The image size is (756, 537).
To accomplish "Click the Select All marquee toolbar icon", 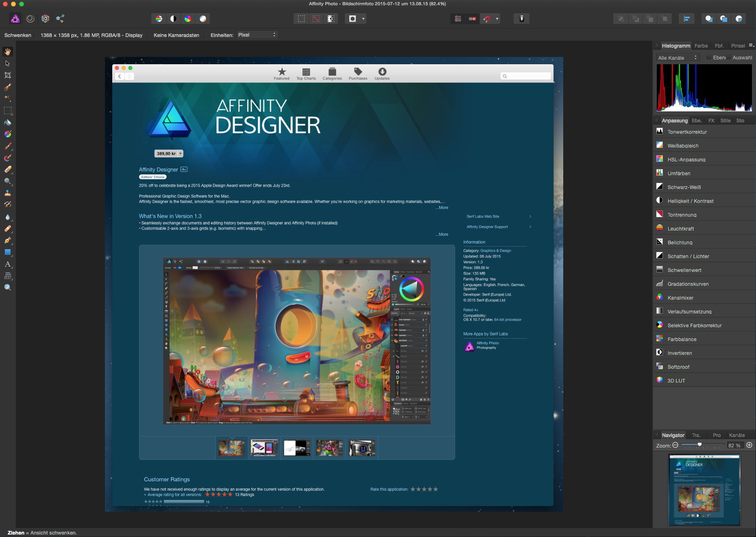I will (301, 19).
